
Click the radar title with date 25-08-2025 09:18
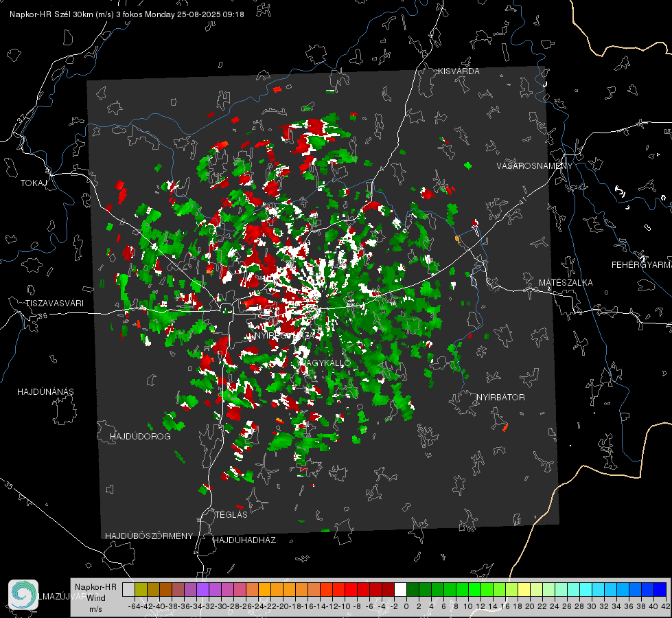point(127,14)
